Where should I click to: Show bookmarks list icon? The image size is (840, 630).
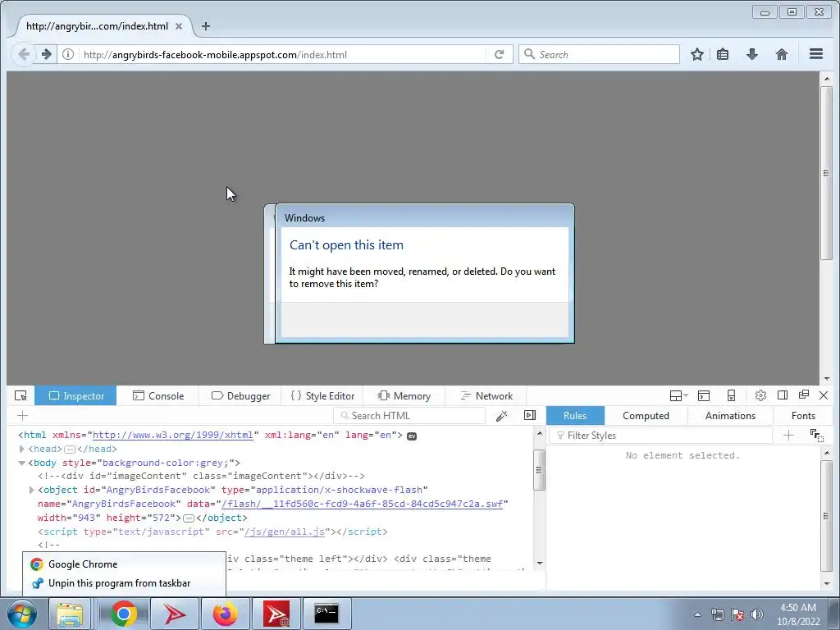tap(723, 54)
